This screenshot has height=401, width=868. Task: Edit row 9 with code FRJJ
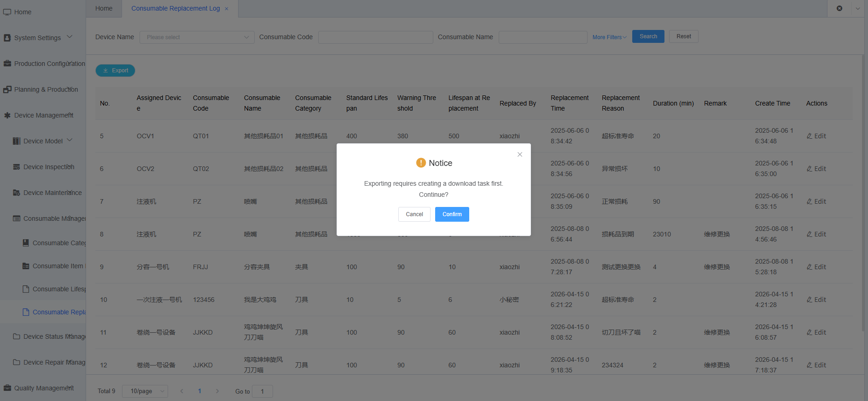[816, 267]
